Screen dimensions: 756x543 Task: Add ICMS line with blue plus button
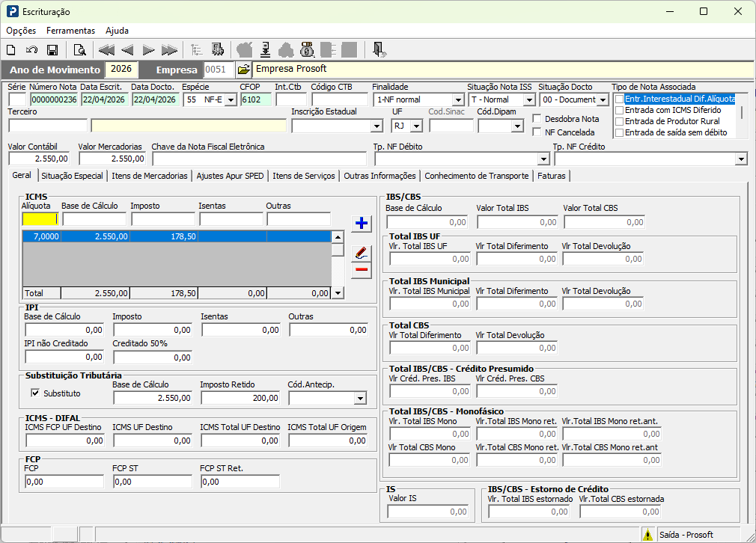[361, 224]
